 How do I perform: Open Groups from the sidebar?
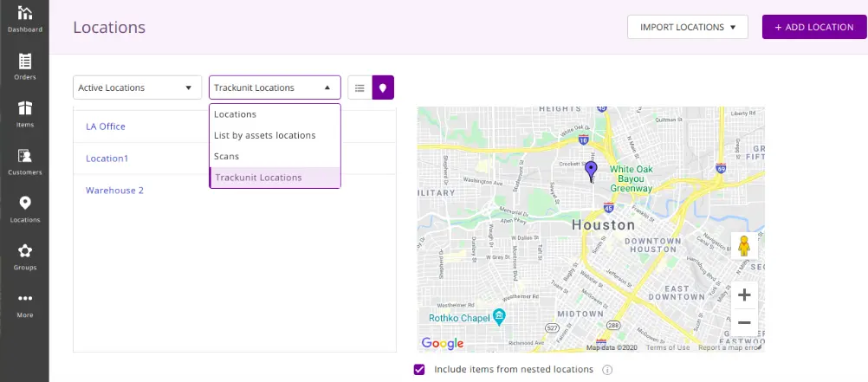(x=24, y=256)
